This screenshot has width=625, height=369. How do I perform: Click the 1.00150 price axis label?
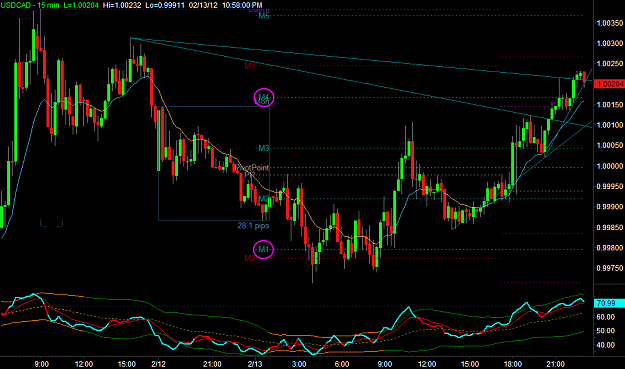610,104
